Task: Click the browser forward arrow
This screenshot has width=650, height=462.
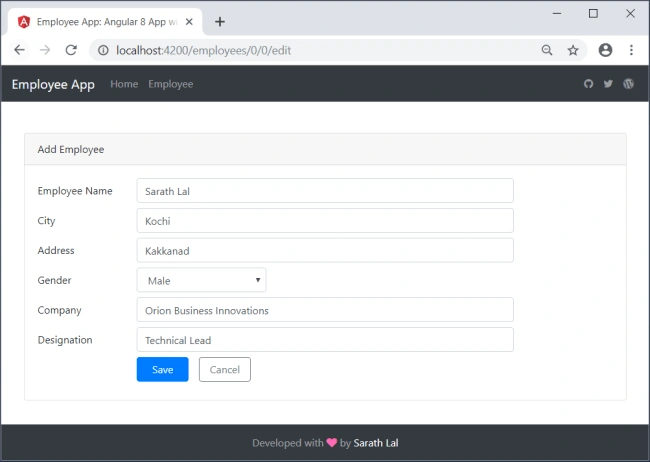Action: click(45, 50)
